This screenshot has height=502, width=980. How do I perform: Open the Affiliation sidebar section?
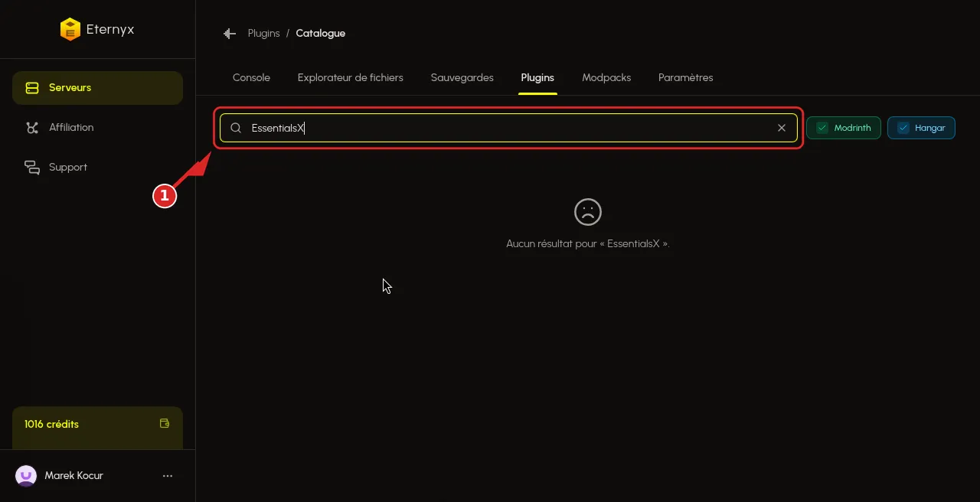click(97, 128)
